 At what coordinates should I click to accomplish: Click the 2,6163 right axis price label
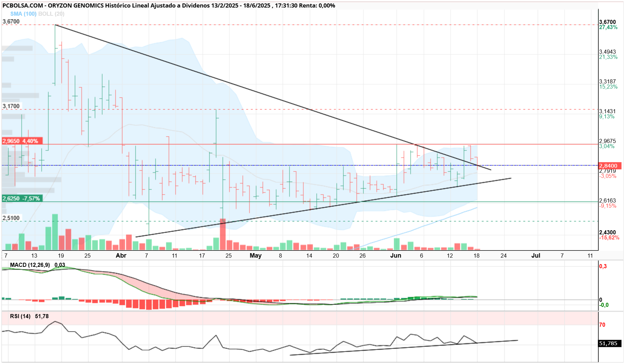coord(607,200)
